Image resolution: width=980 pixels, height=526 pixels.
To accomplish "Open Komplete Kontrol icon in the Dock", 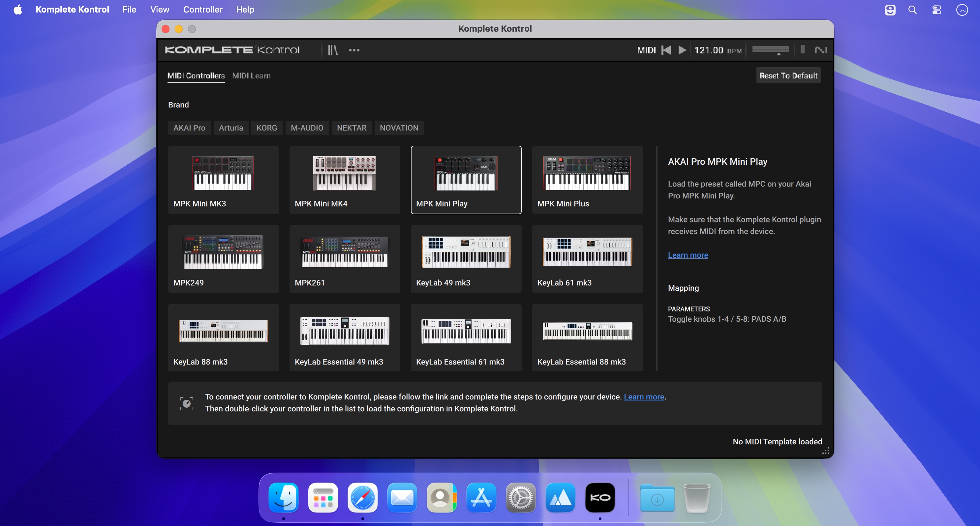I will (600, 497).
